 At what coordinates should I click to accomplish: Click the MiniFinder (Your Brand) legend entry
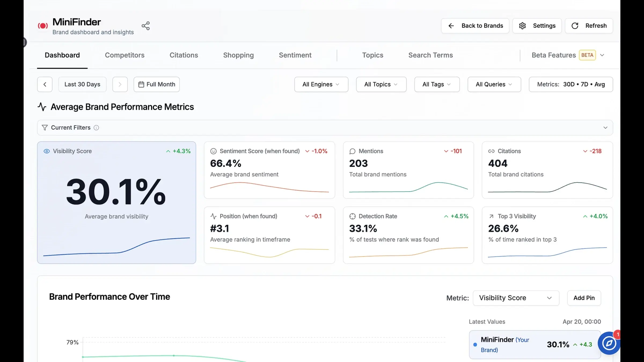point(535,345)
